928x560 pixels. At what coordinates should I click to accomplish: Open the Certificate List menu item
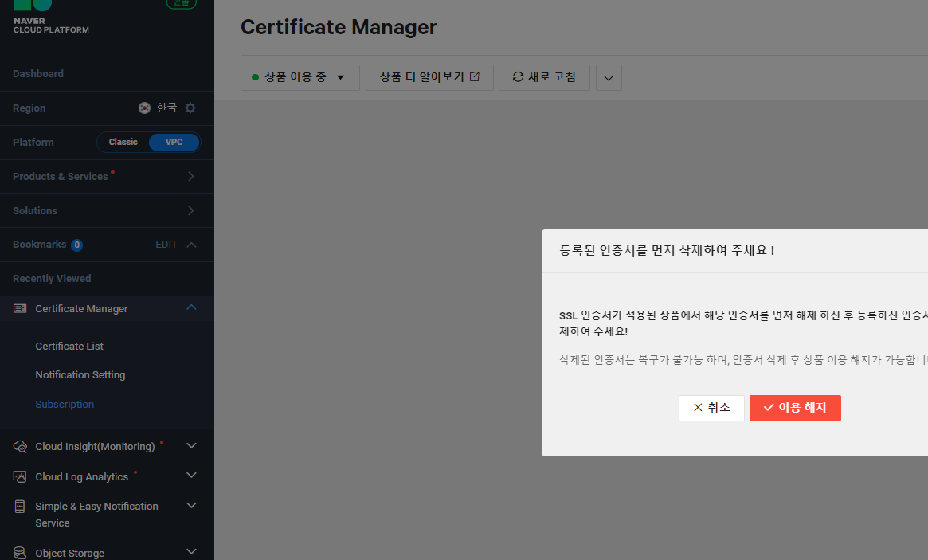click(x=69, y=347)
